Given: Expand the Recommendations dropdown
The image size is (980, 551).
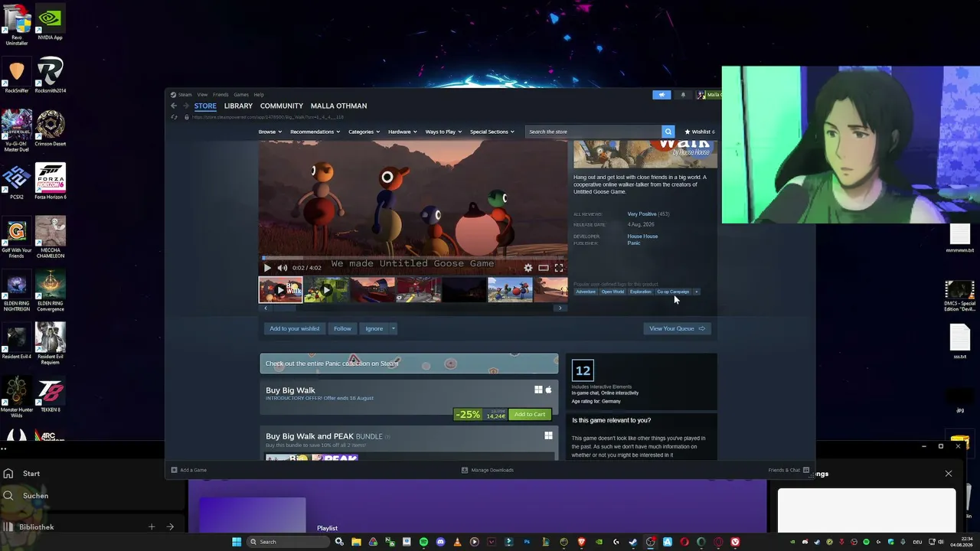Looking at the screenshot, I should (315, 132).
